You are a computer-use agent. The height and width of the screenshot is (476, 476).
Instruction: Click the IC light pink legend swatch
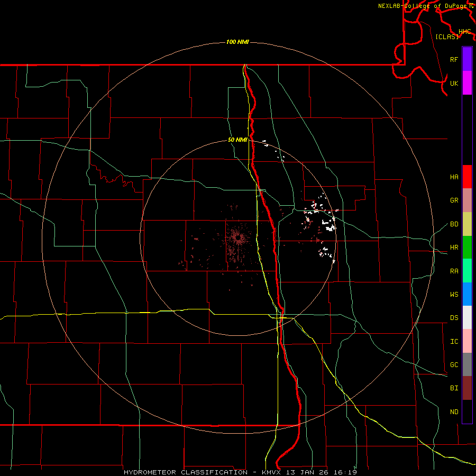pos(467,341)
